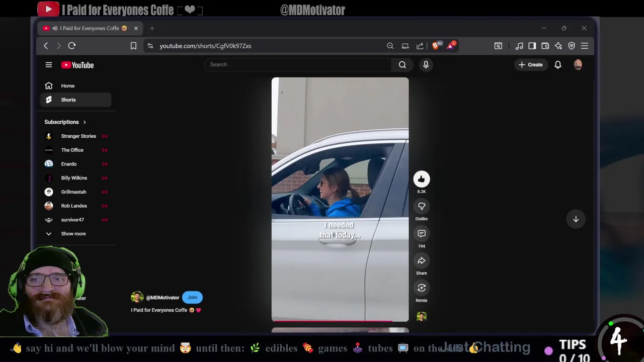644x362 pixels.
Task: Click the Create button
Action: click(x=531, y=64)
